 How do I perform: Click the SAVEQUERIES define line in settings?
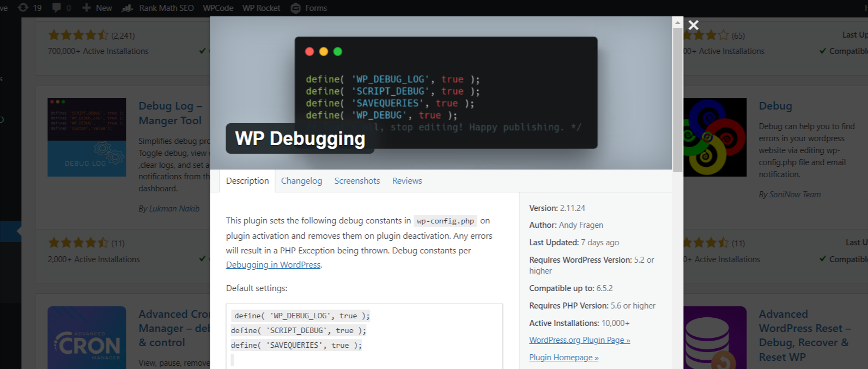tap(296, 345)
